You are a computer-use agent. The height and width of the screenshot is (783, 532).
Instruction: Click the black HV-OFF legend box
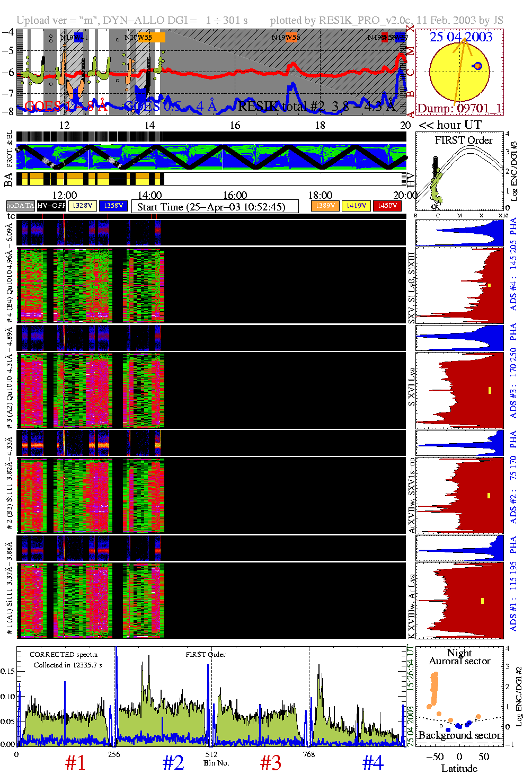[x=51, y=206]
